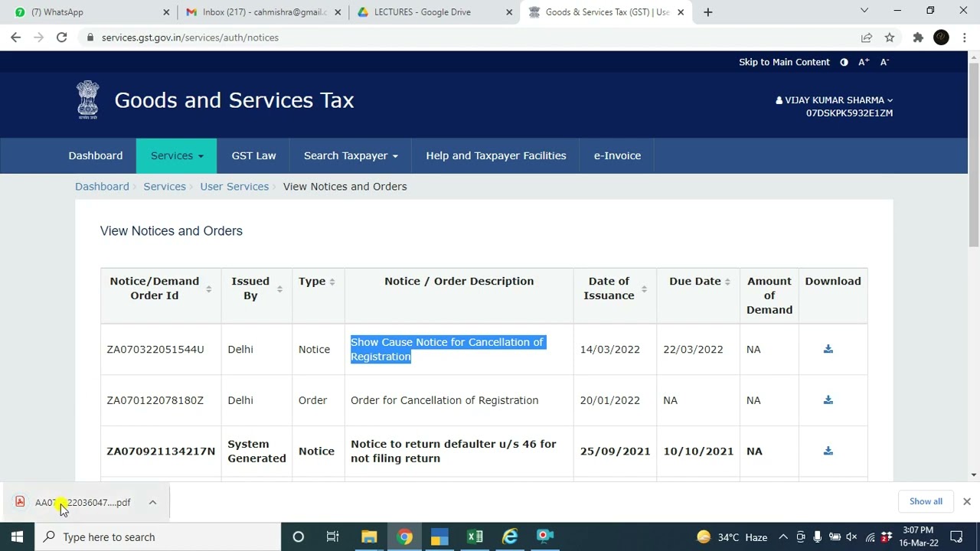The width and height of the screenshot is (980, 551).
Task: Open Help and Taxpayer Facilities menu
Action: coord(496,155)
